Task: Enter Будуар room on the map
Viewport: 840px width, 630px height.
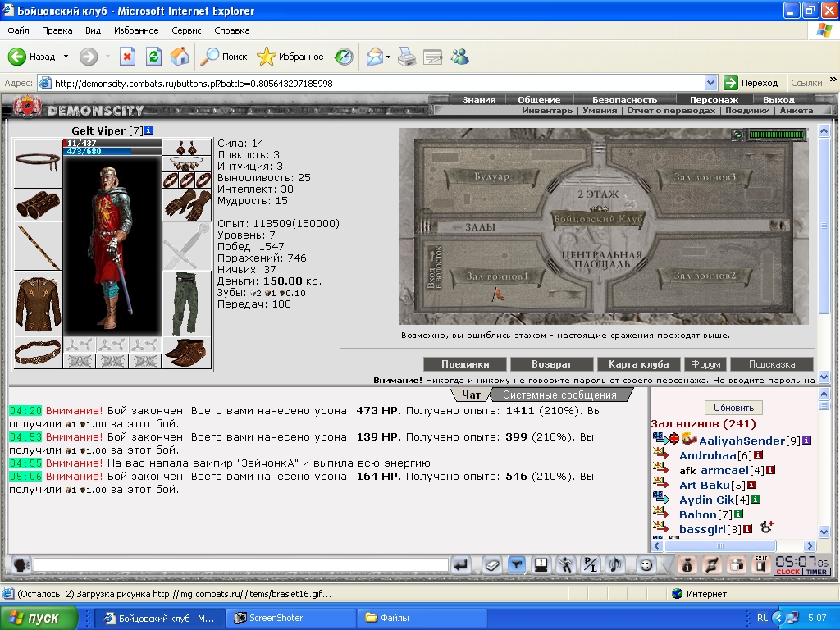Action: [491, 176]
